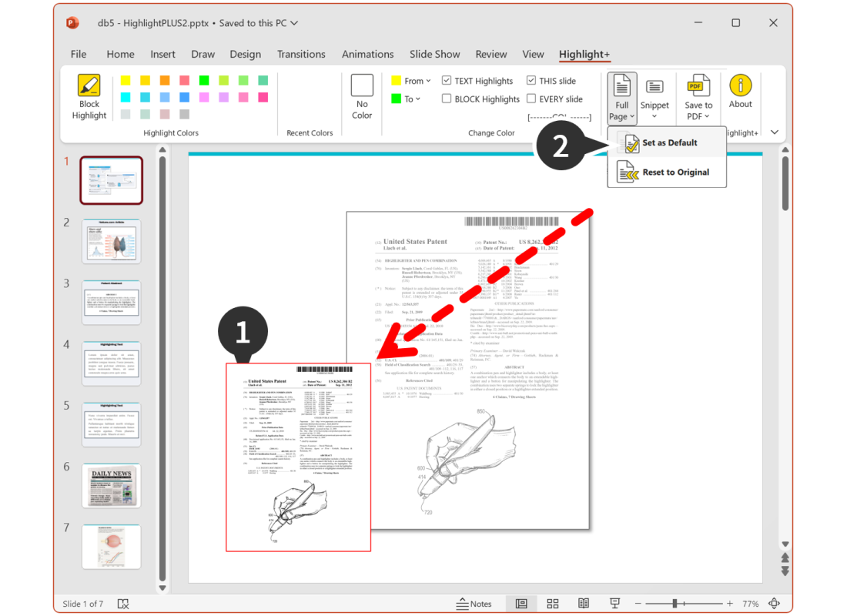Uncheck the TEXT Highlights option
The image size is (847, 616).
point(447,80)
